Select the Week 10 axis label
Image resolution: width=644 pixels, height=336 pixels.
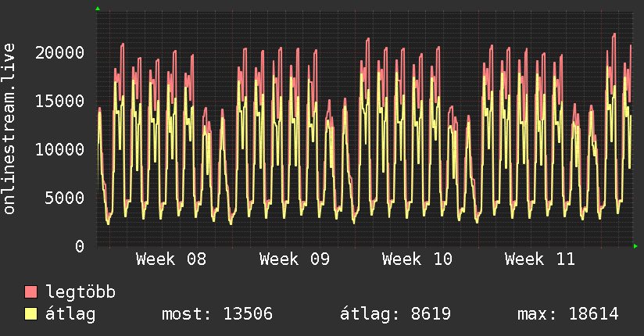pyautogui.click(x=417, y=259)
